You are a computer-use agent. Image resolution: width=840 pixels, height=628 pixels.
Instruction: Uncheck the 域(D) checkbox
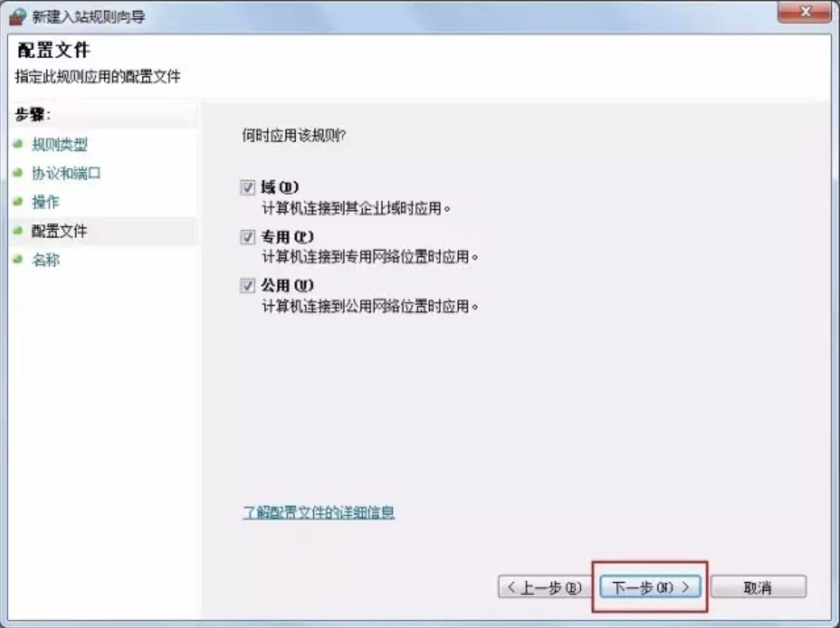[247, 188]
